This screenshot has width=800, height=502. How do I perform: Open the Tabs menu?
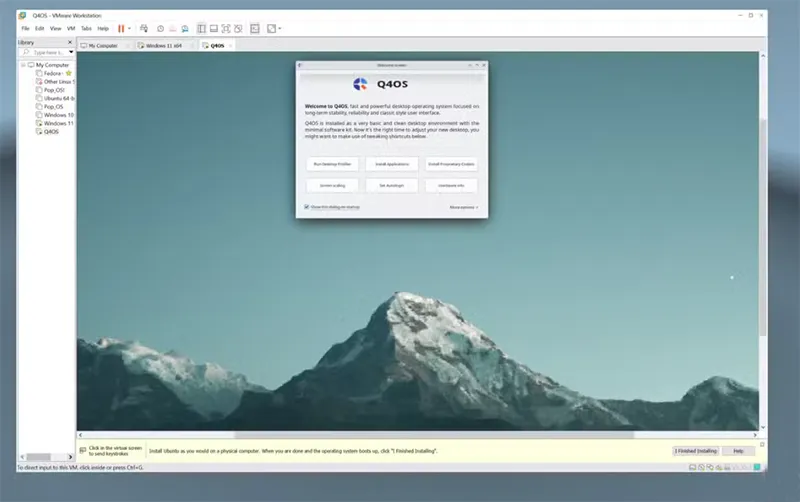(86, 29)
